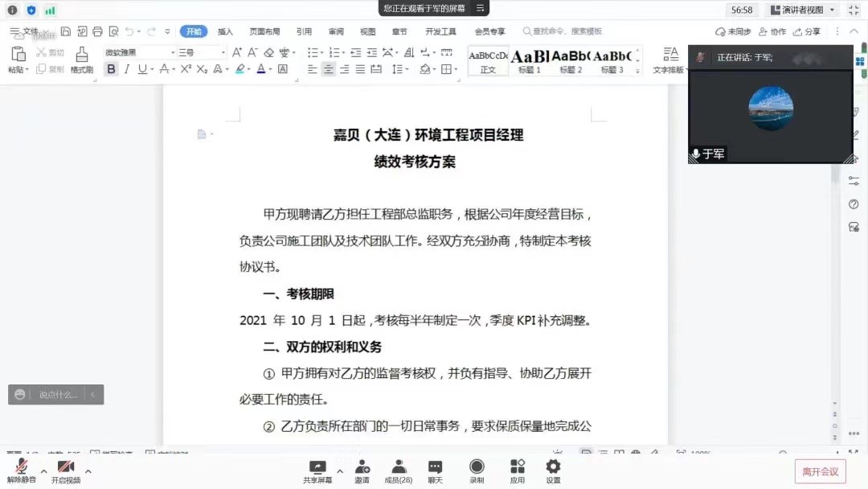
Task: Switch to 插入 ribbon tab
Action: [x=225, y=31]
